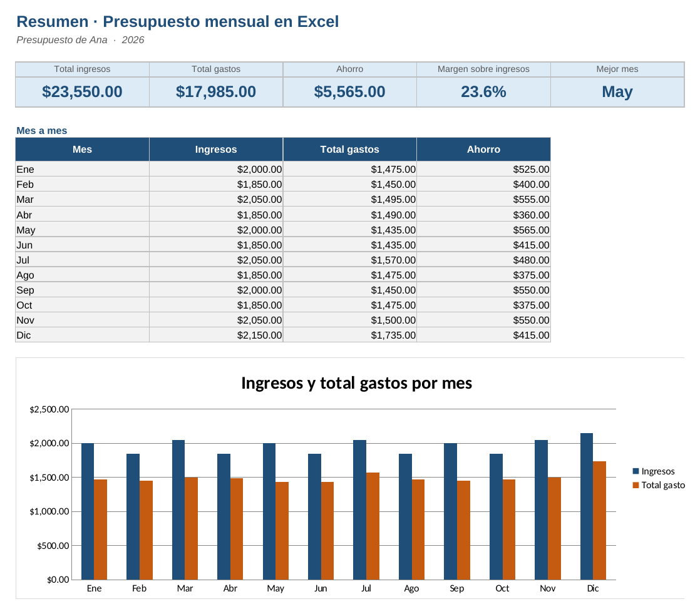The height and width of the screenshot is (614, 700).
Task: Select Jul savings cell $480.00
Action: [x=483, y=260]
